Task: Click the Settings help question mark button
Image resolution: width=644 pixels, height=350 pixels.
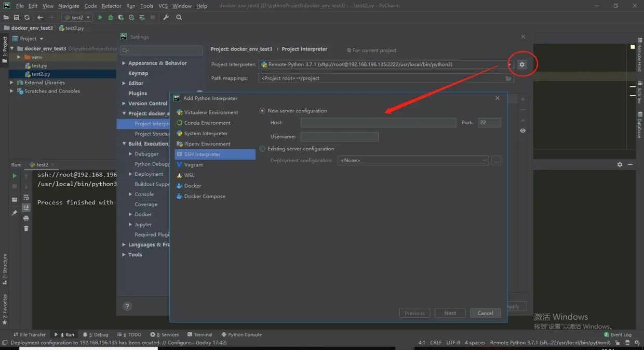Action: 127,306
